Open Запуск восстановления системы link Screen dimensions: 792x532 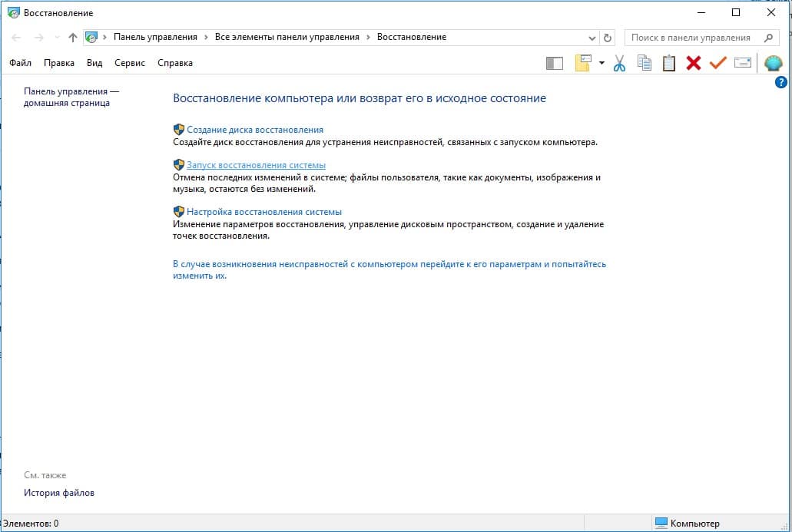(x=256, y=165)
